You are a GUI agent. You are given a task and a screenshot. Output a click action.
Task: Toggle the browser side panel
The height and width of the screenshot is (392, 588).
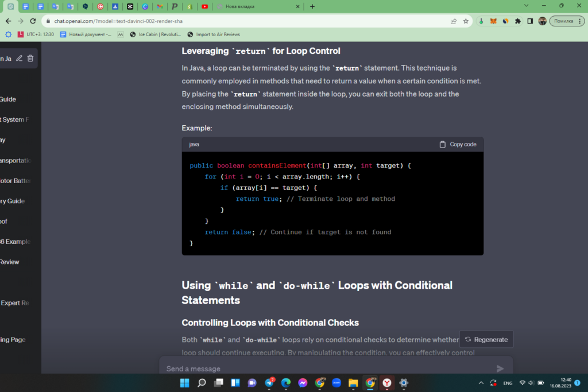tap(530, 21)
